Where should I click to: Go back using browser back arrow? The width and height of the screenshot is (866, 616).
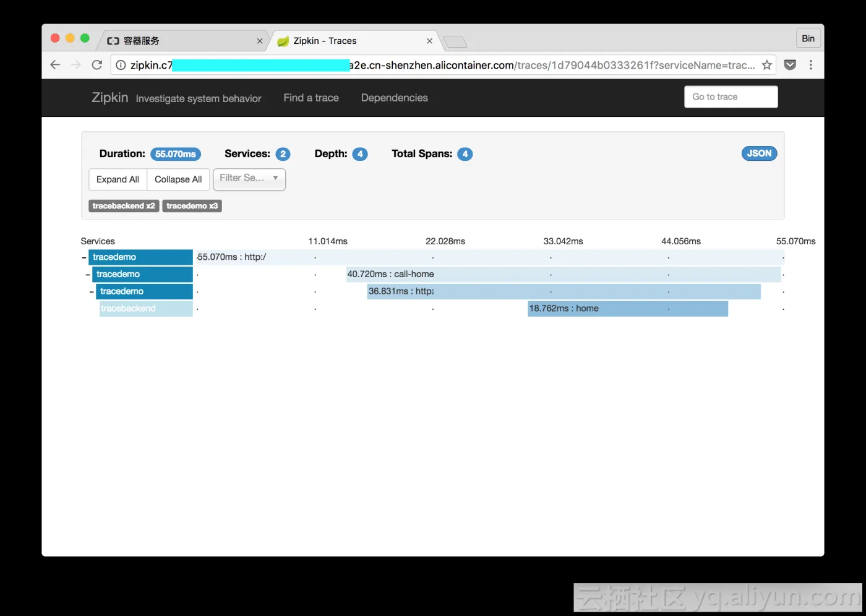(x=55, y=65)
